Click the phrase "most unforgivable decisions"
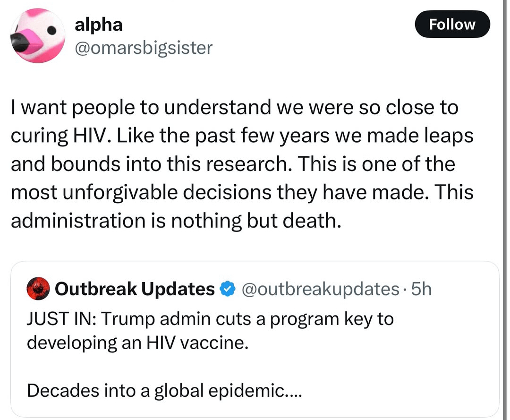Screen dimensions: 510x420 [133, 192]
